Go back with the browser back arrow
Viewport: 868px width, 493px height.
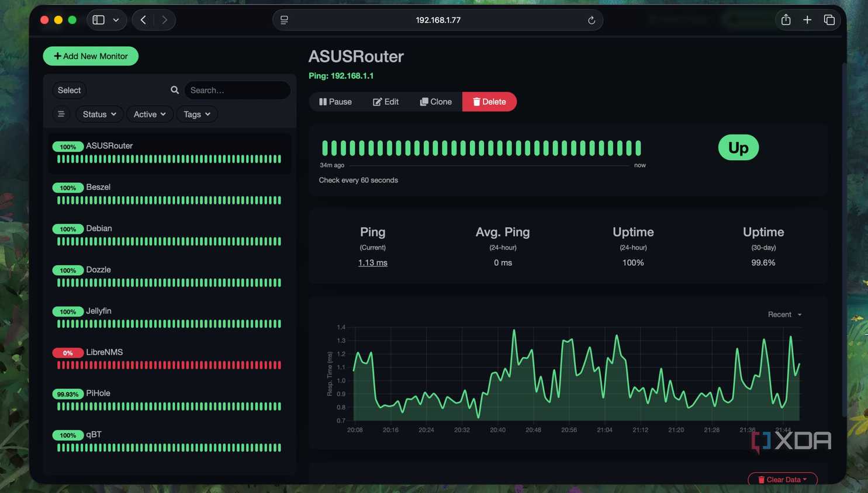pyautogui.click(x=143, y=20)
